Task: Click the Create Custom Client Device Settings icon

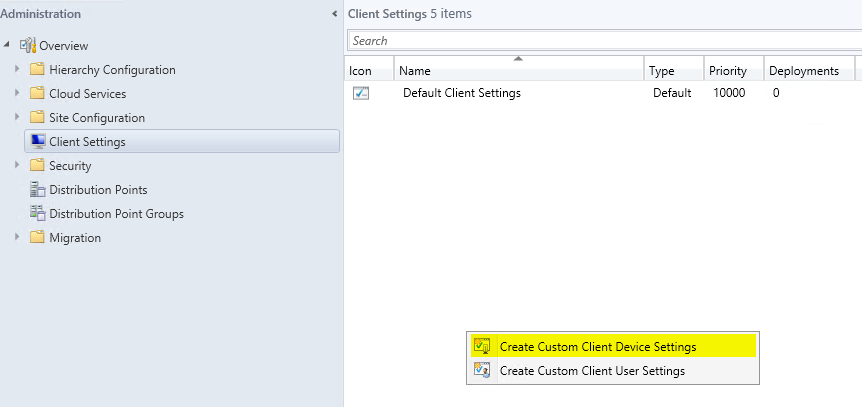Action: [482, 346]
